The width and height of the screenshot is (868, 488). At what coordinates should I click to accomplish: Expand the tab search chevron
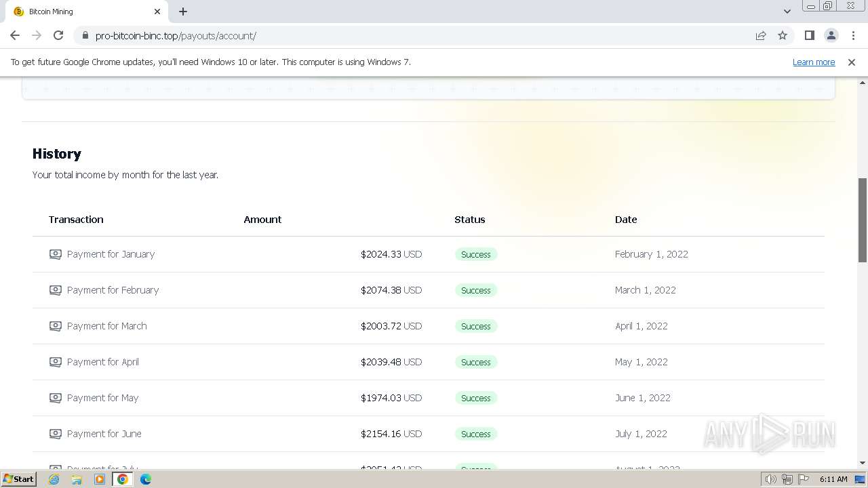click(x=787, y=12)
